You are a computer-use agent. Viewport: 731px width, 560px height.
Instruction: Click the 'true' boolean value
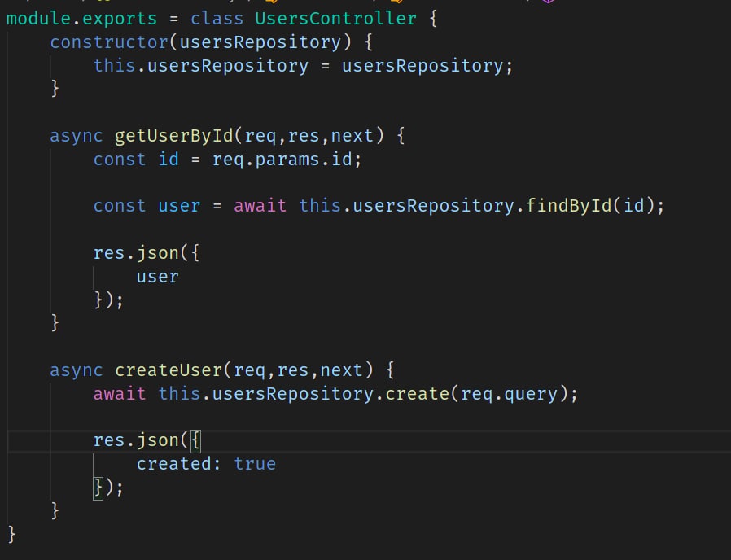click(255, 464)
